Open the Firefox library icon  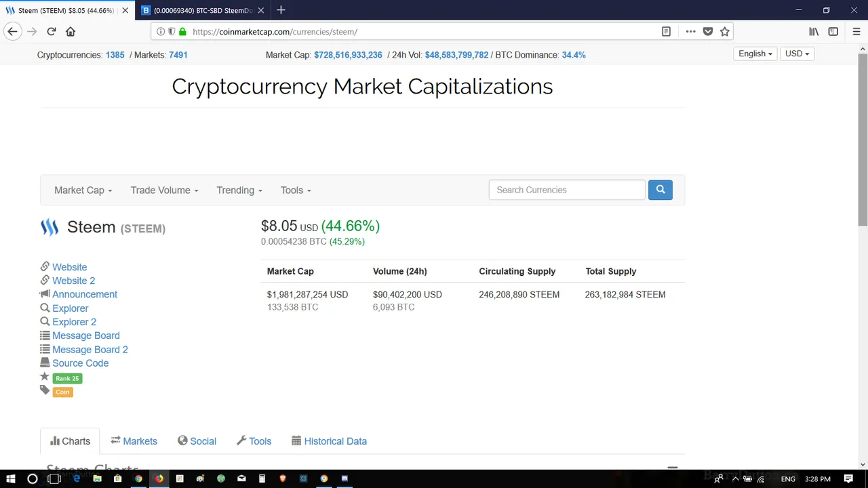pos(814,31)
